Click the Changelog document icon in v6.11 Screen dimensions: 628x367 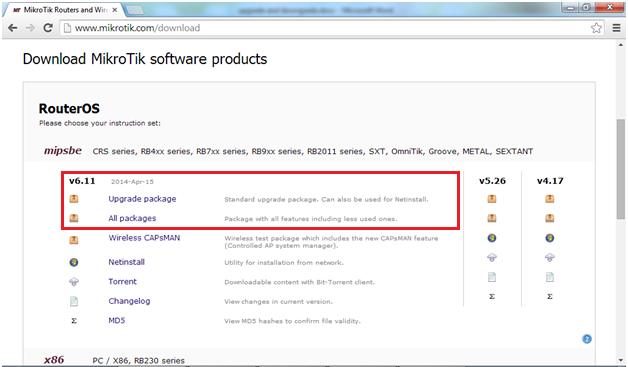[74, 301]
